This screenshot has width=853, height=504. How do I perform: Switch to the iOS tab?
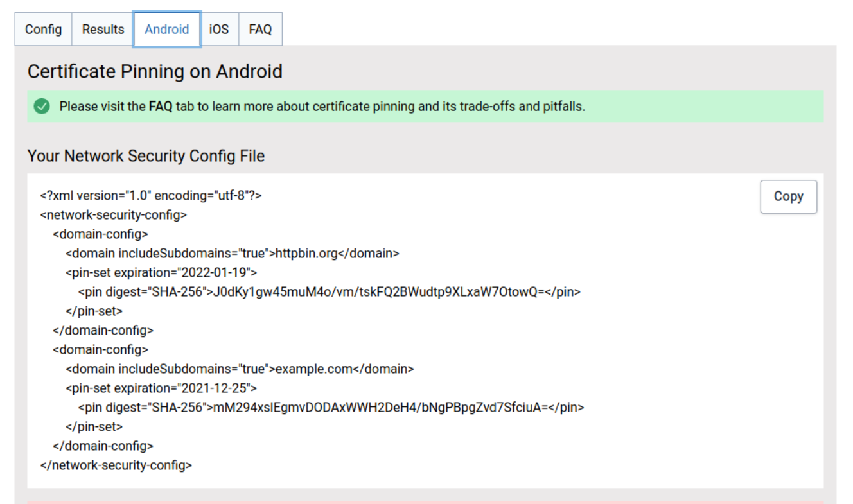pos(219,30)
